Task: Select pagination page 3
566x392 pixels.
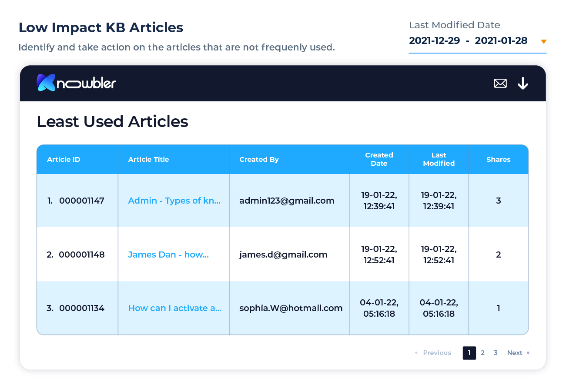Action: [x=496, y=353]
